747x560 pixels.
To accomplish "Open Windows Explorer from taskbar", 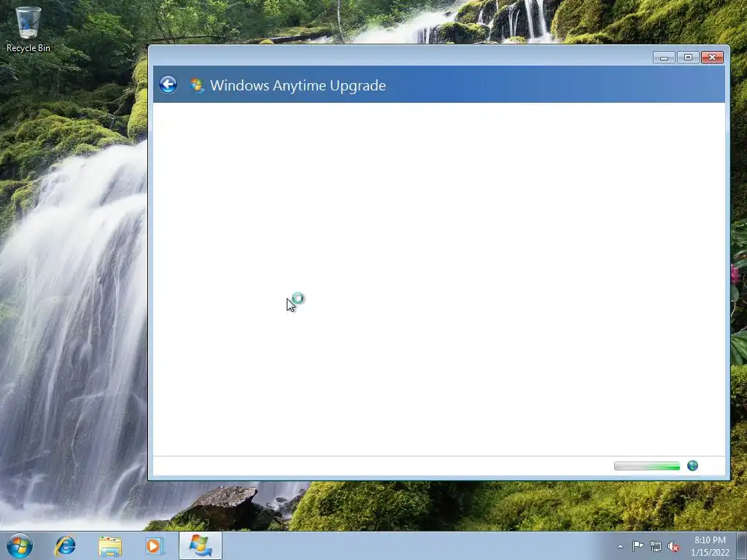I will click(x=110, y=545).
